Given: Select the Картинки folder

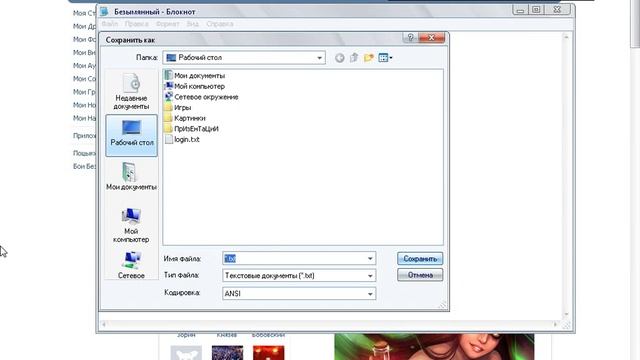Looking at the screenshot, I should [185, 118].
